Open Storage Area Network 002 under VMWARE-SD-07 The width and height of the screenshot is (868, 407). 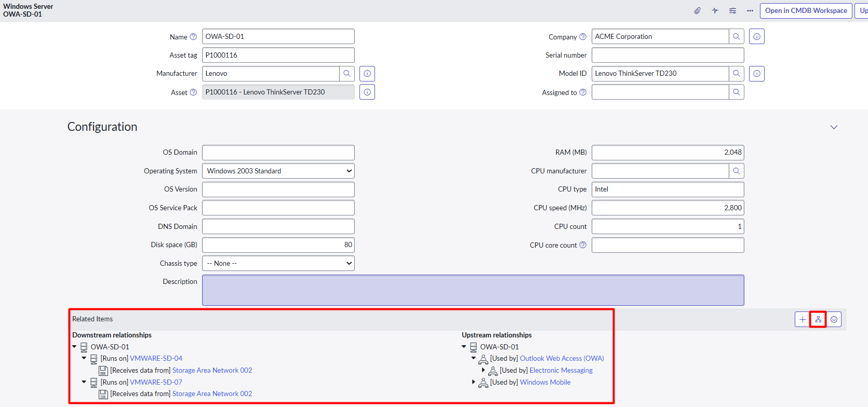[212, 394]
